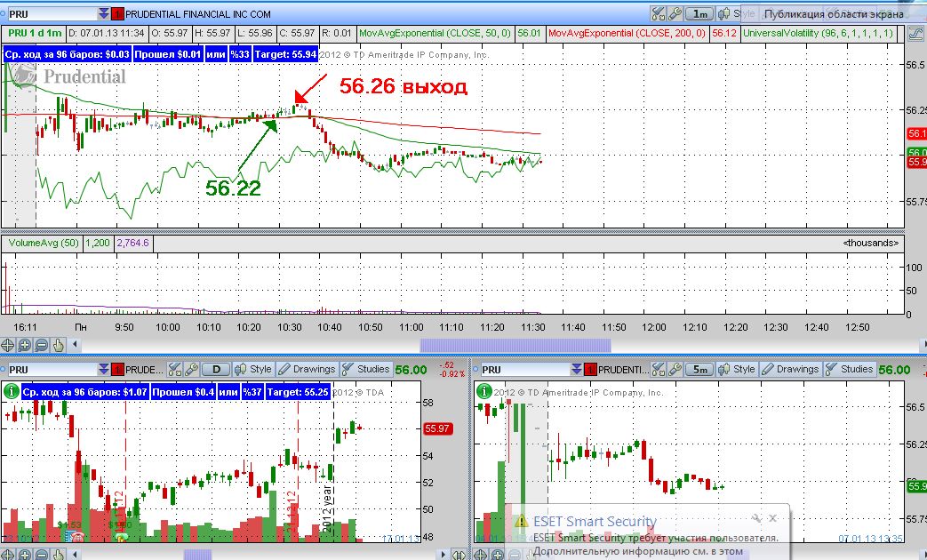
Task: Click MovAvgExponential (CLOSE, 200, 0) study label
Action: [627, 33]
